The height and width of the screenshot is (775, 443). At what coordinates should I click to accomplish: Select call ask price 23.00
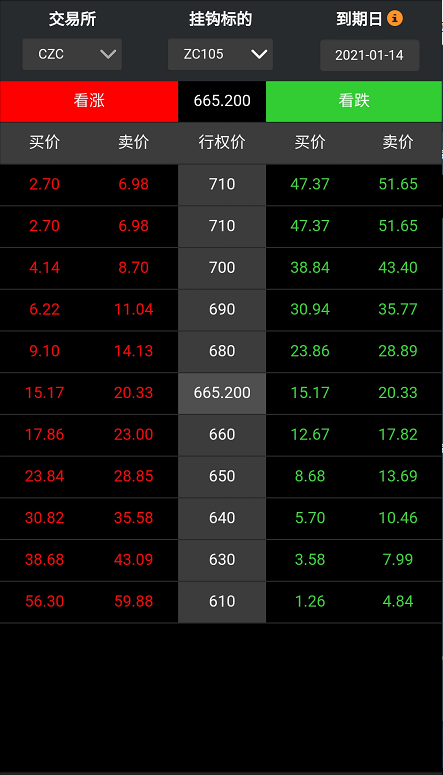pos(133,434)
